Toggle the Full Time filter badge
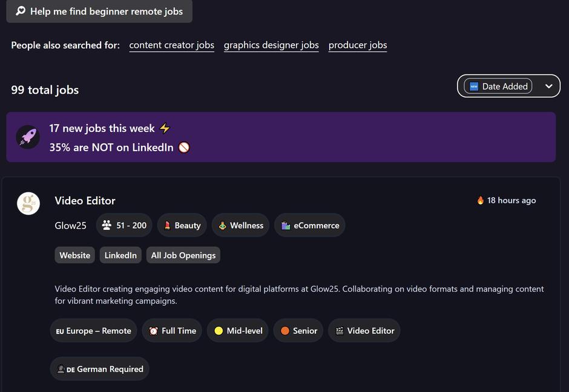 click(x=171, y=330)
